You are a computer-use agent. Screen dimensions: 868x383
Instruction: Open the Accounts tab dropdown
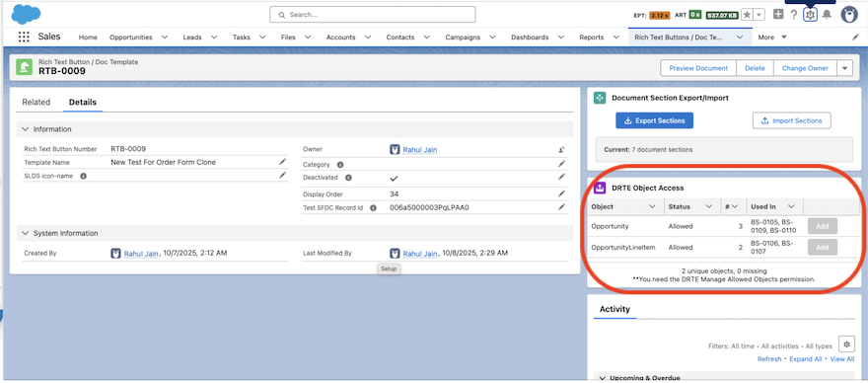[x=368, y=38]
